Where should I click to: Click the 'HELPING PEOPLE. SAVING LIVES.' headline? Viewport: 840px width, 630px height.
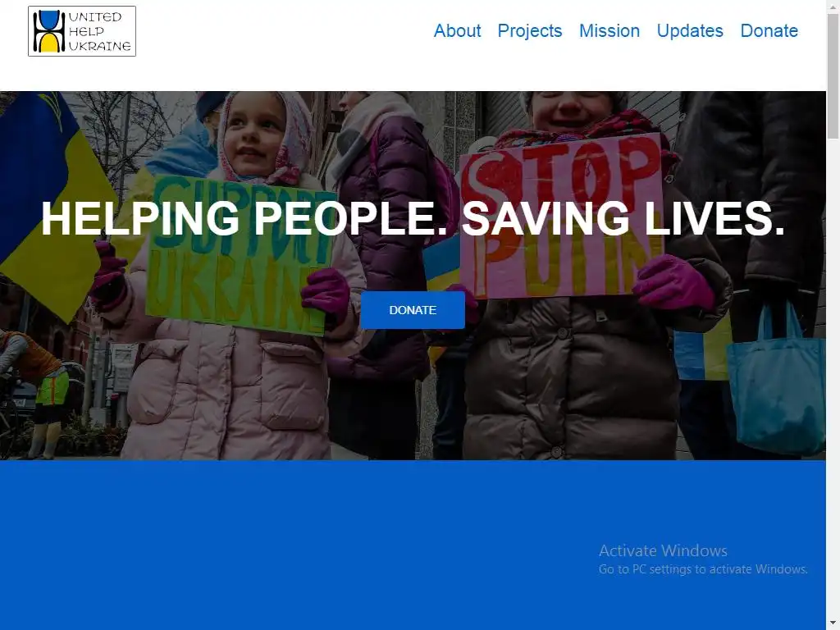tap(413, 218)
